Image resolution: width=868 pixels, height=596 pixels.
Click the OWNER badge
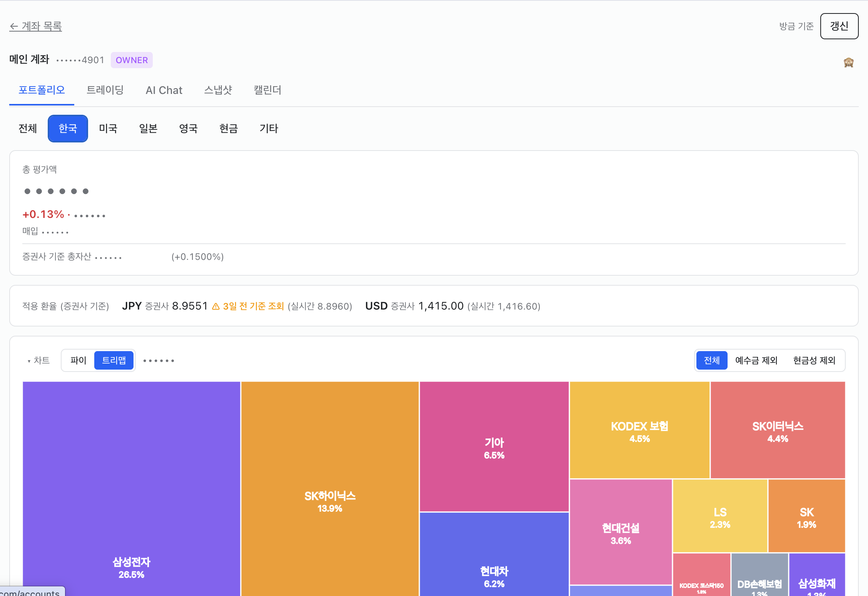[132, 60]
